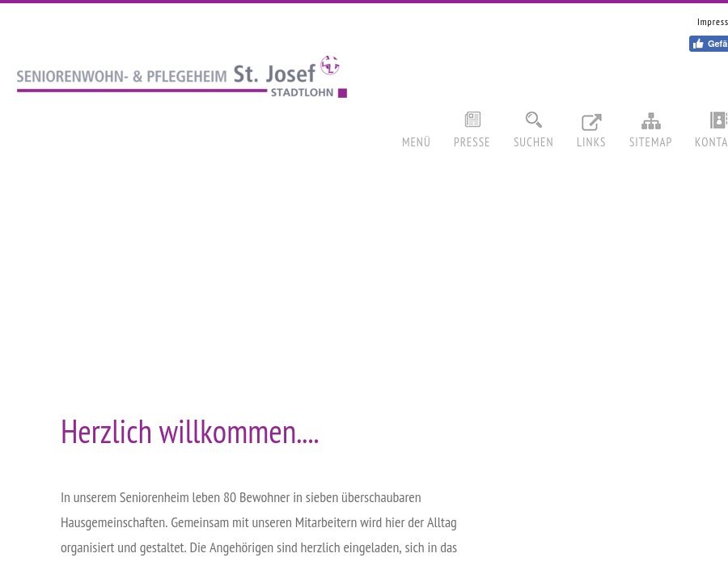This screenshot has width=728, height=566.
Task: Open the Impressum link
Action: click(713, 22)
